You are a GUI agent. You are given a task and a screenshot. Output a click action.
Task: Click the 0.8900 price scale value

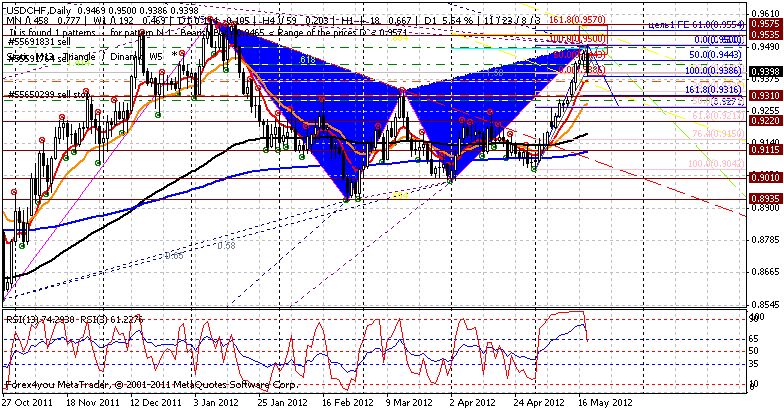coord(766,208)
